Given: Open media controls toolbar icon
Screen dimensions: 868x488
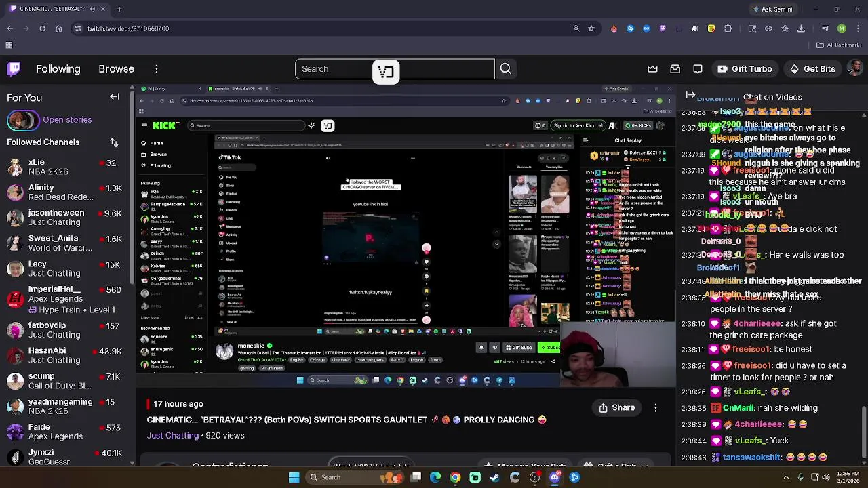Looking at the screenshot, I should (x=825, y=28).
